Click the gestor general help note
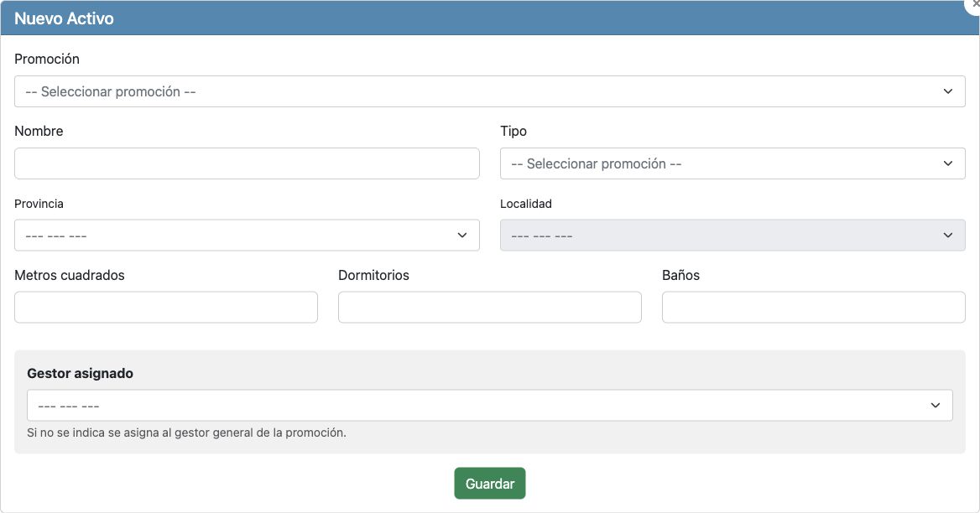This screenshot has height=513, width=980. pyautogui.click(x=186, y=433)
